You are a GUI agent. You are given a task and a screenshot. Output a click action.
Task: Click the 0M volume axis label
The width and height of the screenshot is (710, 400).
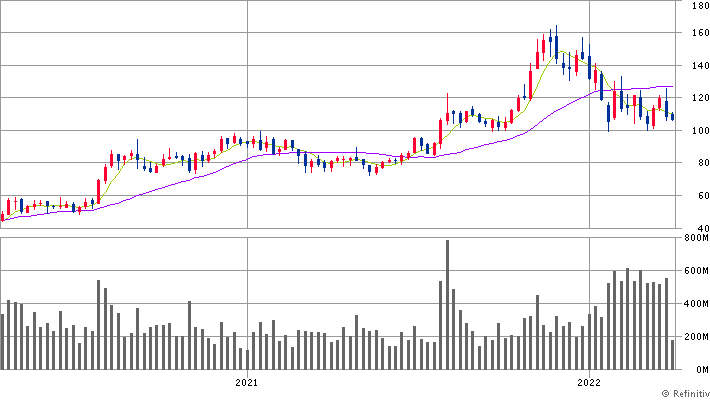click(x=698, y=370)
